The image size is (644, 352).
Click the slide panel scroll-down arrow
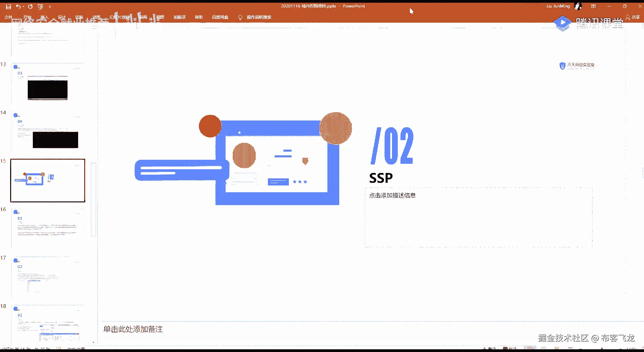[94, 342]
